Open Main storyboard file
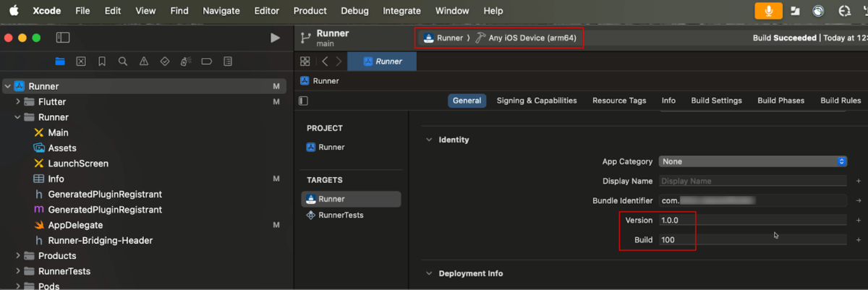 tap(58, 132)
